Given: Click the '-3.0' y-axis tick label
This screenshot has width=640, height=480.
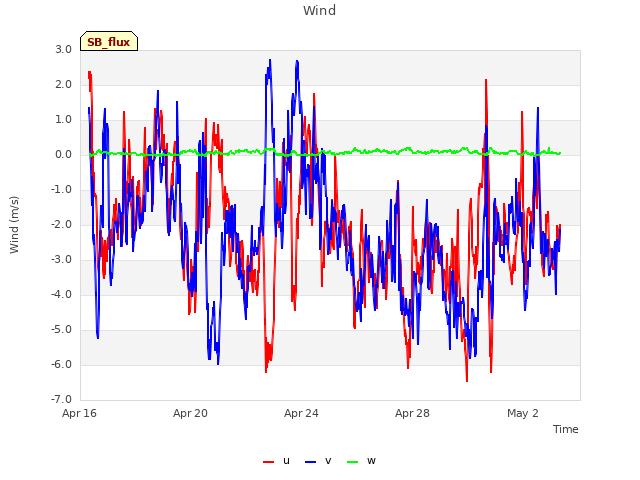Looking at the screenshot, I should (62, 260).
